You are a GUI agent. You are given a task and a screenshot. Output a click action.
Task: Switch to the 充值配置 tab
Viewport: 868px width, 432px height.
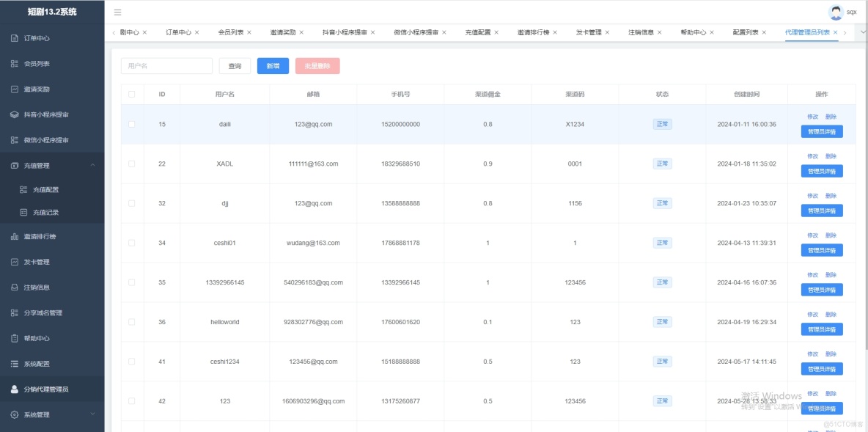(477, 32)
